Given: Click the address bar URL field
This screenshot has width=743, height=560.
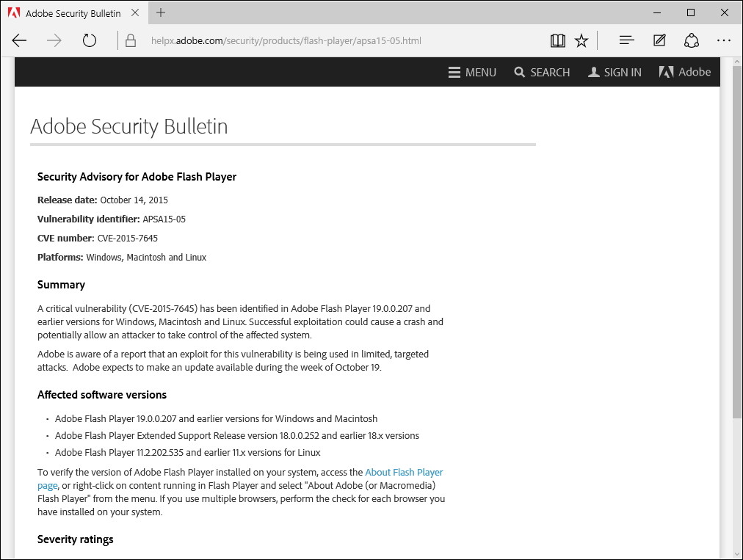Looking at the screenshot, I should click(x=330, y=41).
